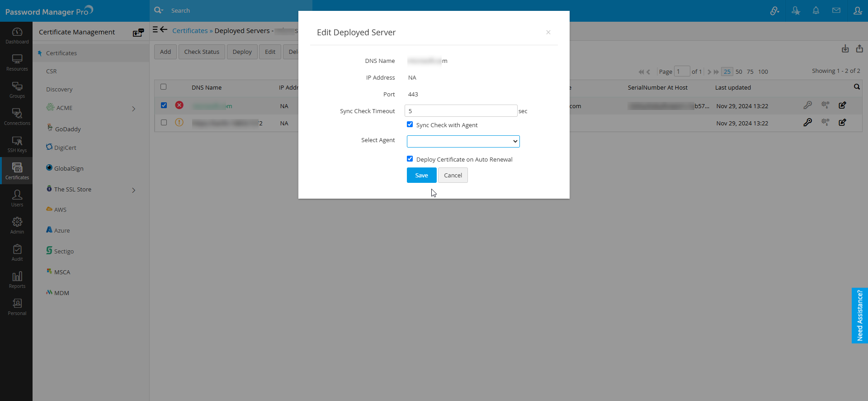The height and width of the screenshot is (401, 868).
Task: Click the edit pencil icon in first row
Action: tap(842, 105)
